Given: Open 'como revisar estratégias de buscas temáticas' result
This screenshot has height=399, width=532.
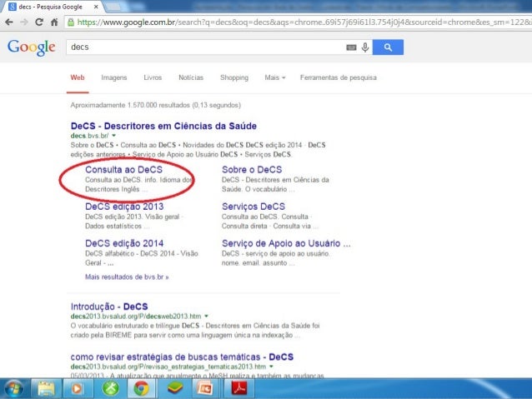Looking at the screenshot, I should (182, 357).
